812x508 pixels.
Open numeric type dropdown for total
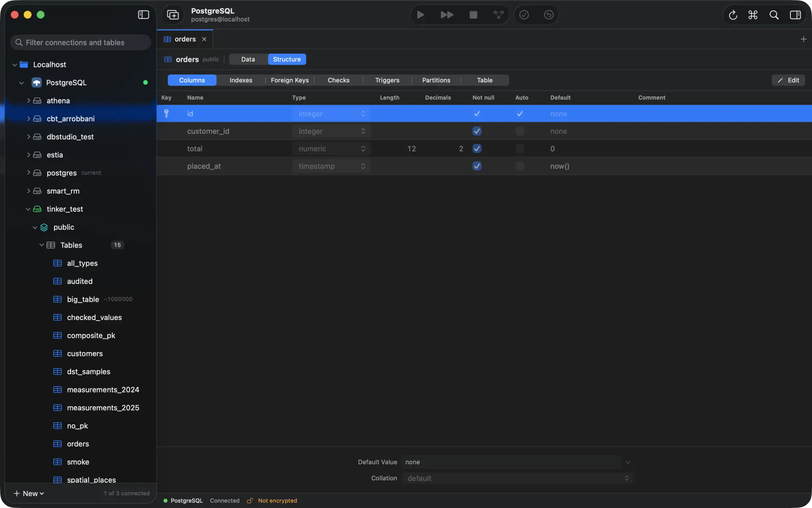pyautogui.click(x=331, y=149)
